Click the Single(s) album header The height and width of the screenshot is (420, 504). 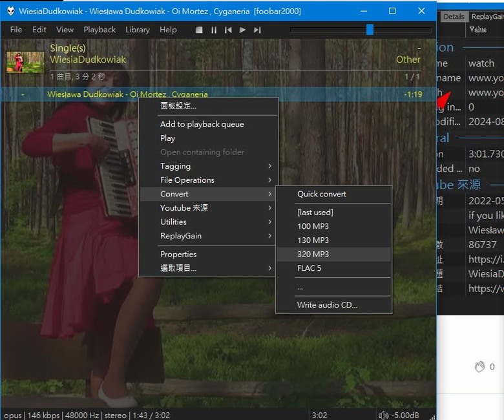pos(68,48)
